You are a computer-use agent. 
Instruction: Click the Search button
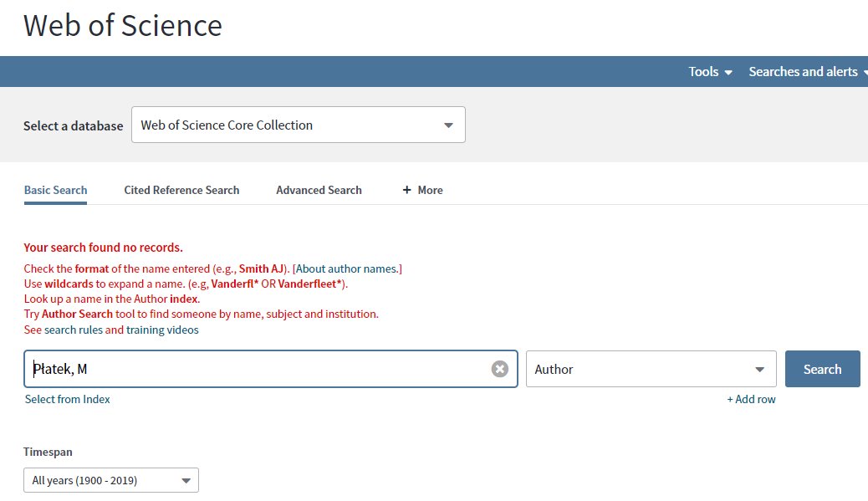pos(822,369)
